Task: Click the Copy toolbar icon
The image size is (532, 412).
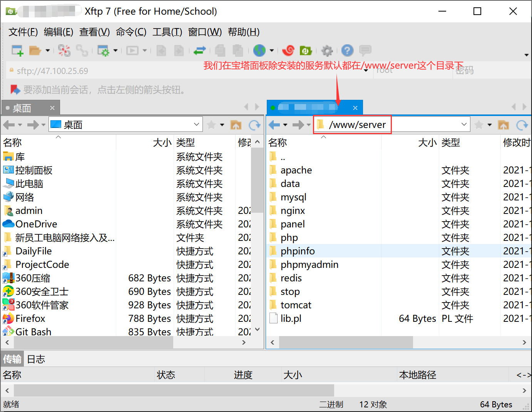Action: (220, 50)
